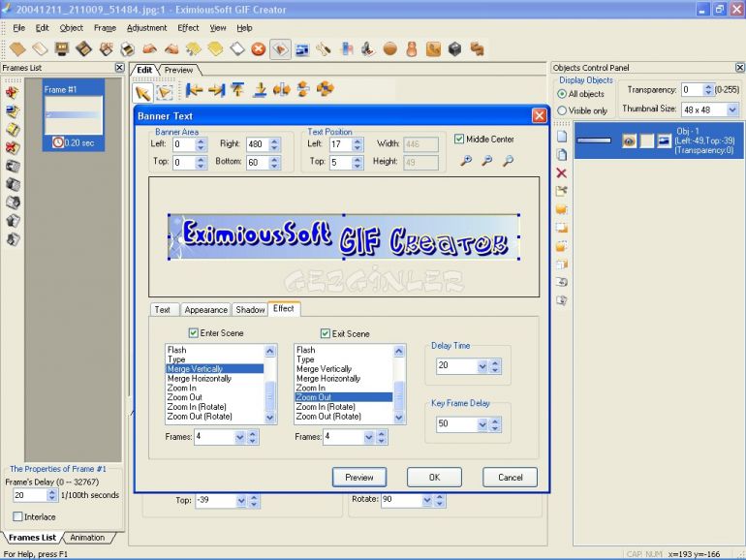746x560 pixels.
Task: Close the Banner Text dialog
Action: click(539, 115)
